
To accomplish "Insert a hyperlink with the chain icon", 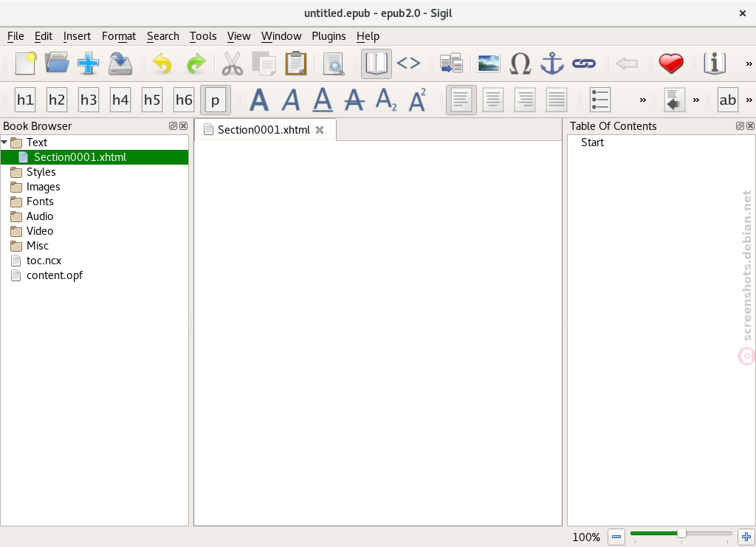I will click(584, 63).
